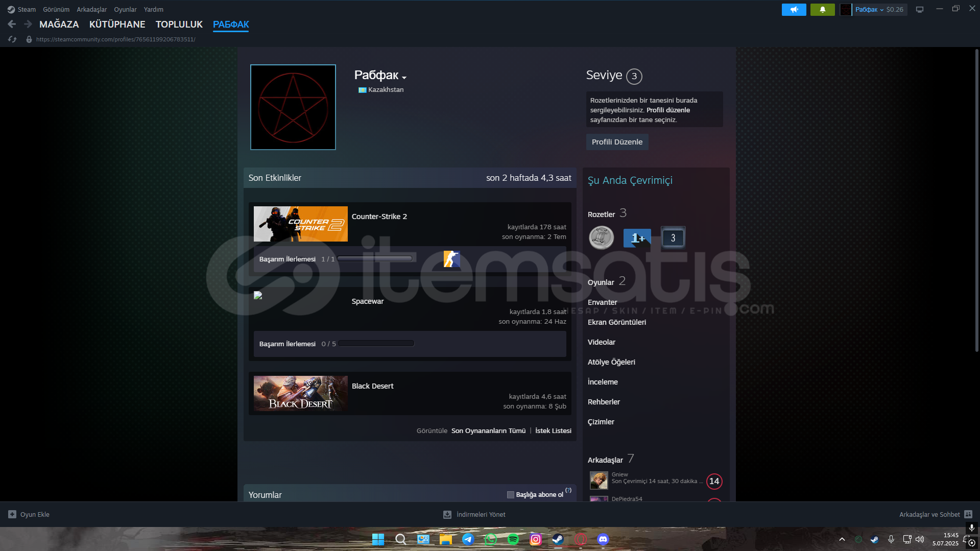Screen dimensions: 980x551
Task: Open the Counter-Strike 2 banner
Action: point(300,224)
